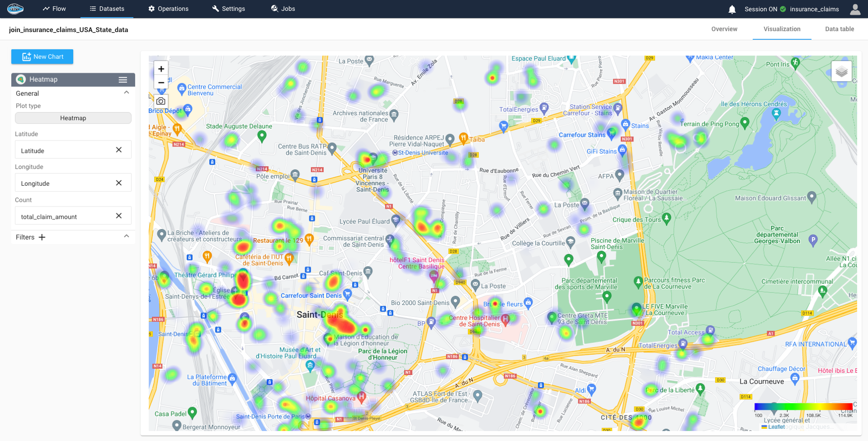Click the Lycée Paul Éluard school marker
The width and height of the screenshot is (868, 441).
[x=396, y=220]
